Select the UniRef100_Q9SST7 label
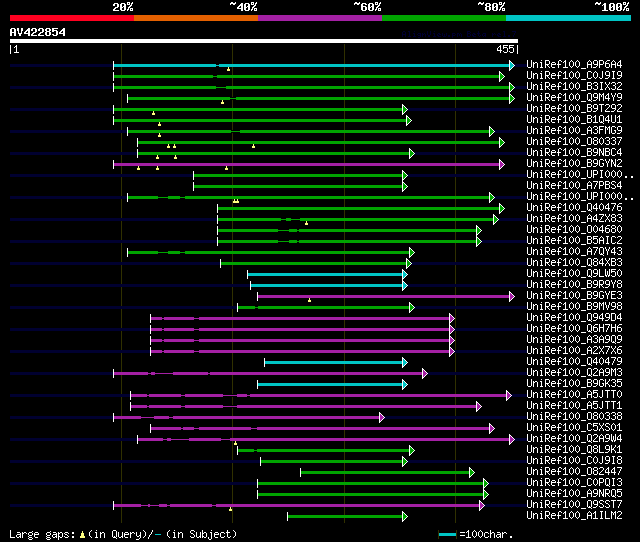 pyautogui.click(x=574, y=505)
